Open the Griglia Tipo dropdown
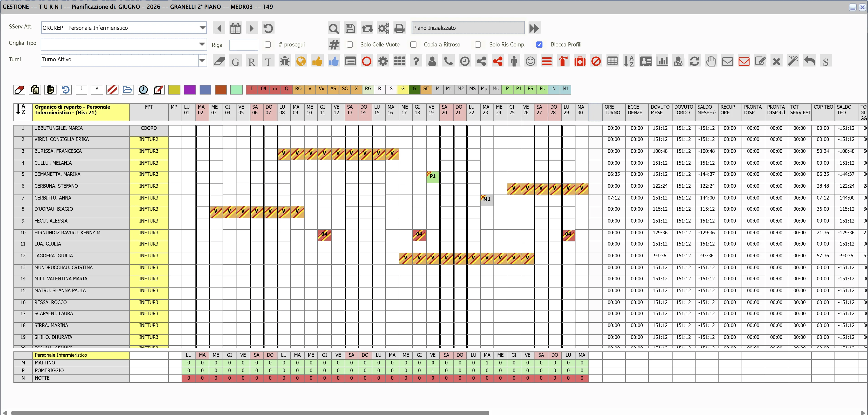Viewport: 868px width, 415px height. [202, 44]
